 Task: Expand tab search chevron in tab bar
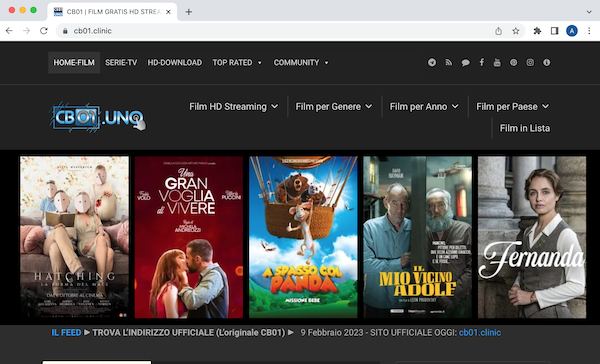click(x=589, y=12)
